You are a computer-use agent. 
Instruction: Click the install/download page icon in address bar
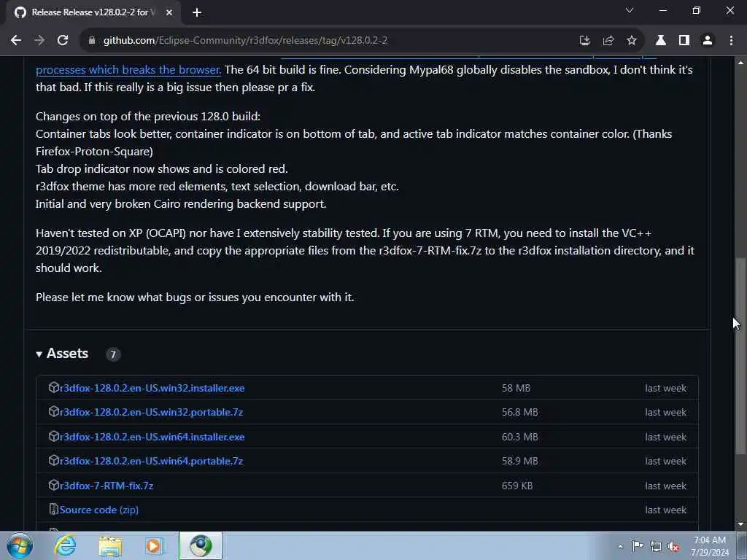[x=584, y=41]
